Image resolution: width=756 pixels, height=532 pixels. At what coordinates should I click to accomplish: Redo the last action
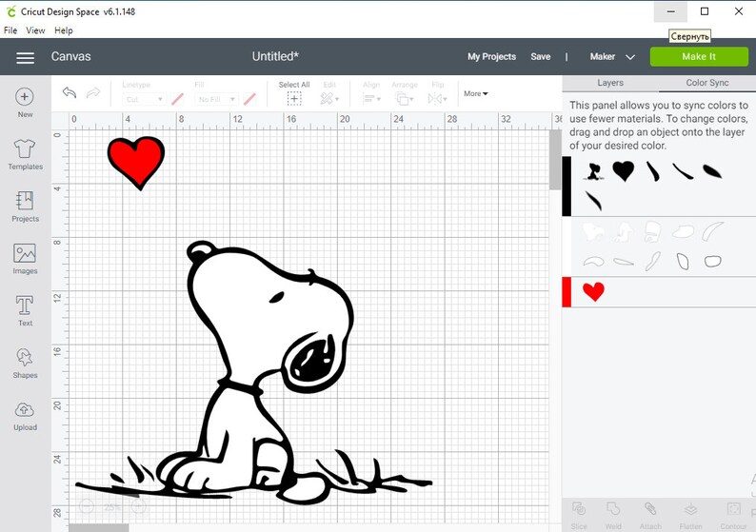(93, 92)
